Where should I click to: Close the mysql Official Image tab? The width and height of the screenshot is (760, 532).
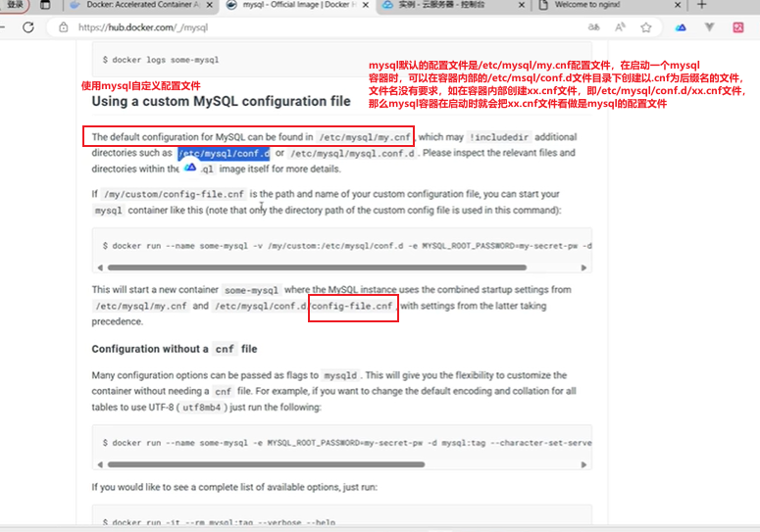[x=366, y=5]
